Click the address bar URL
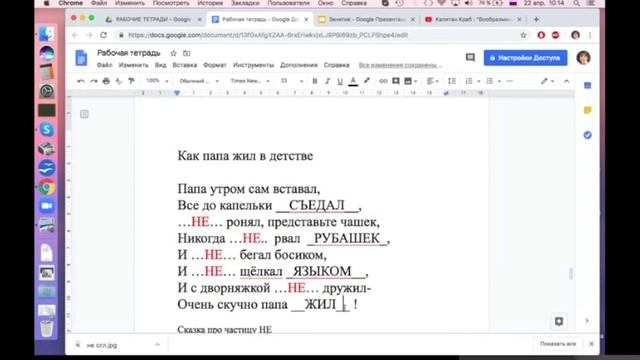Viewport: 640px width, 360px height. (268, 35)
